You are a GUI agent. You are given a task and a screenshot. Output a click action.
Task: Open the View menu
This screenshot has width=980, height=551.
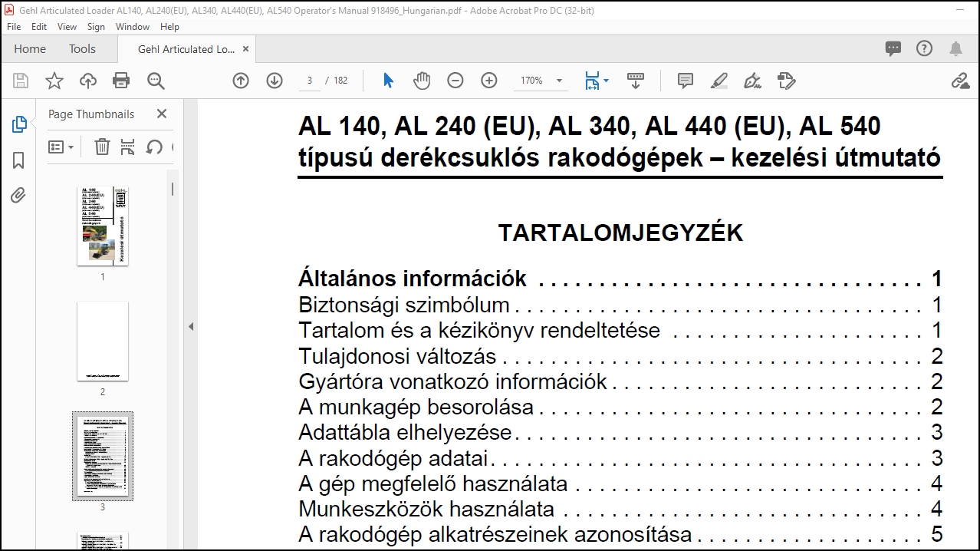pos(67,26)
